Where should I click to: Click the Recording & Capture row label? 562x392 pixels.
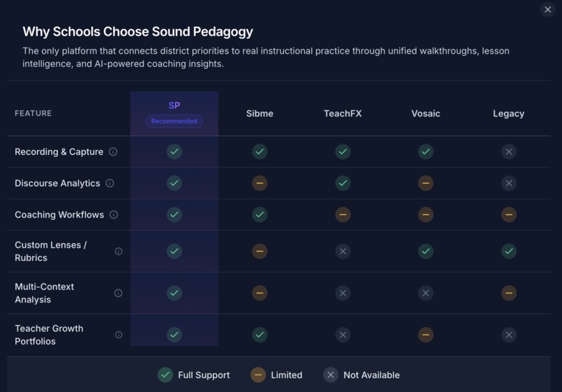click(x=59, y=152)
